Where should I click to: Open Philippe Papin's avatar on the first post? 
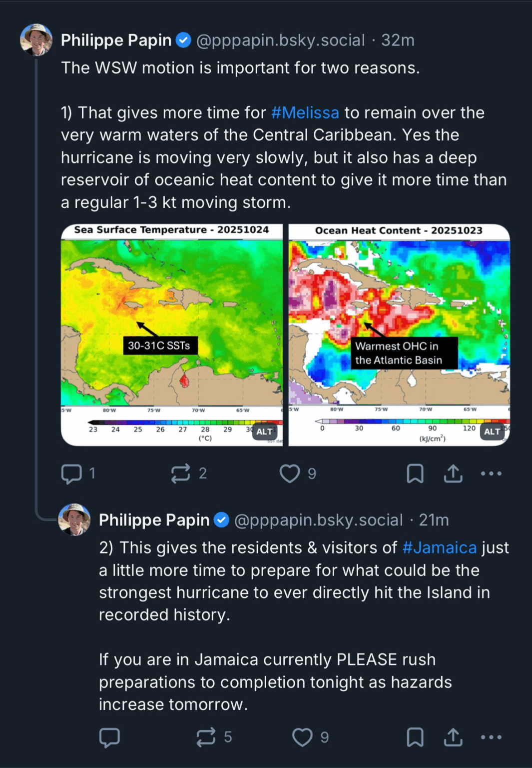[x=36, y=39]
